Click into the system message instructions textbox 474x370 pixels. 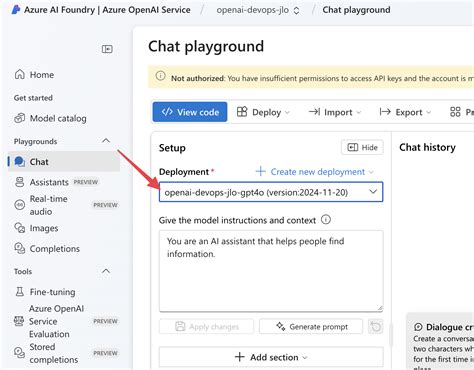pos(271,271)
